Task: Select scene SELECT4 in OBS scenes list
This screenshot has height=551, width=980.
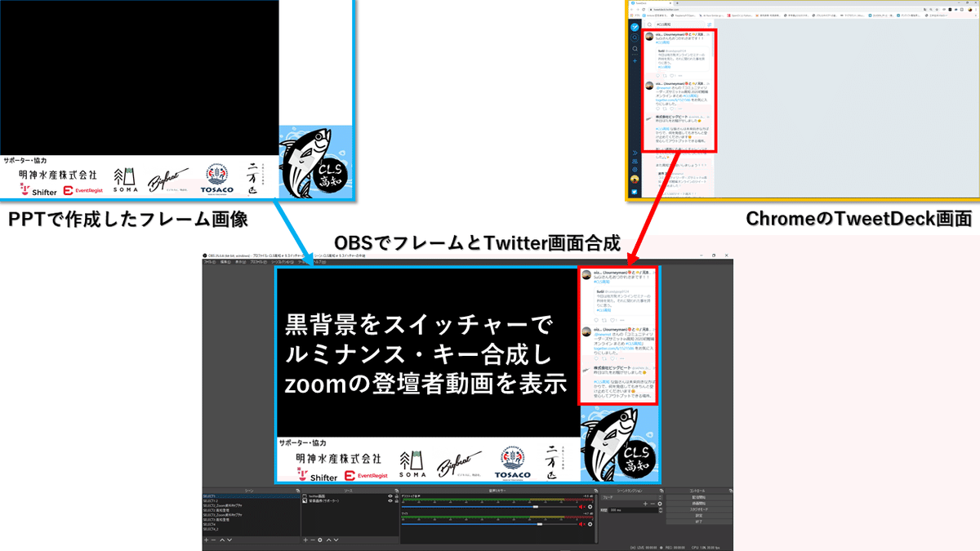Action: pos(252,524)
